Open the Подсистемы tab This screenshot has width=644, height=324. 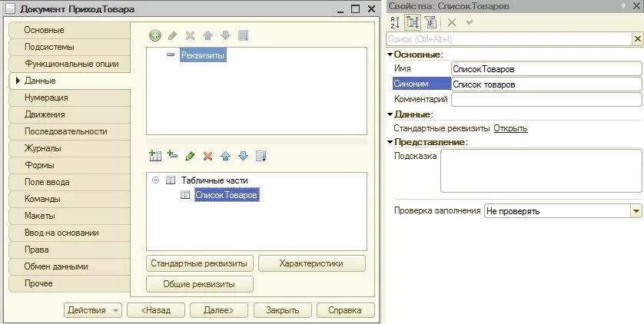pos(69,47)
